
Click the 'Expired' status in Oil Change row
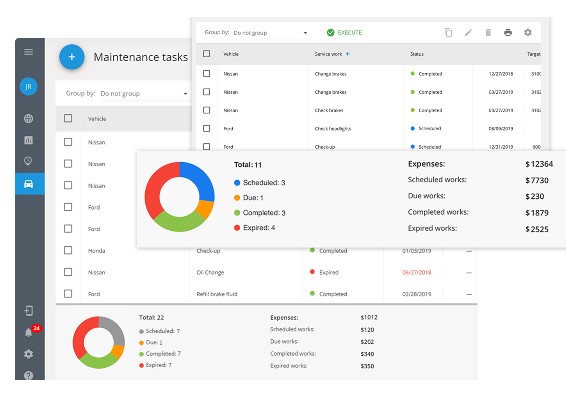325,272
